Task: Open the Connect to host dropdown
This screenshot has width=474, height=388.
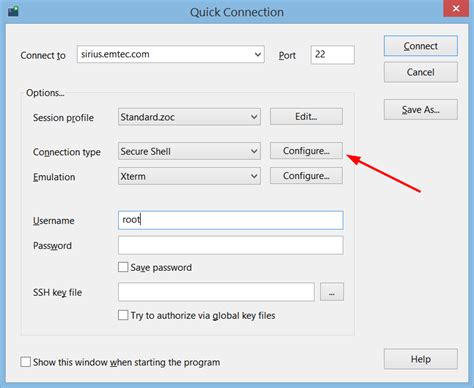Action: [257, 54]
